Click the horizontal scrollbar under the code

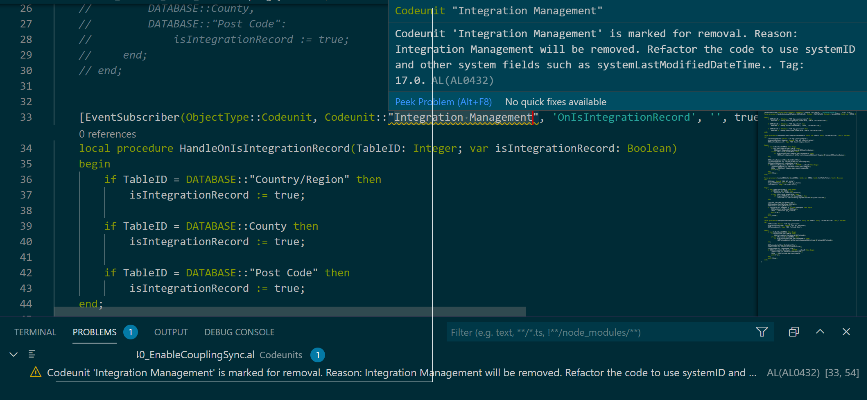click(x=287, y=312)
